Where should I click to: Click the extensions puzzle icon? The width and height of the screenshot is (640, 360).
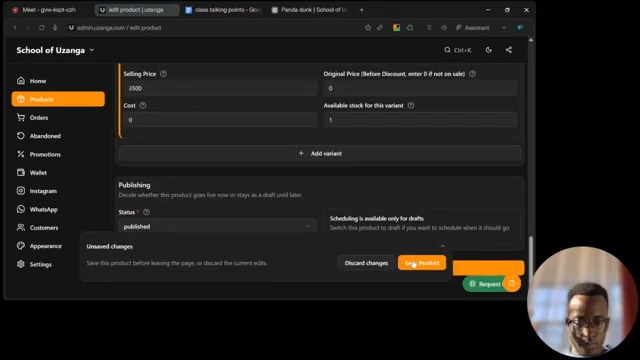(410, 27)
